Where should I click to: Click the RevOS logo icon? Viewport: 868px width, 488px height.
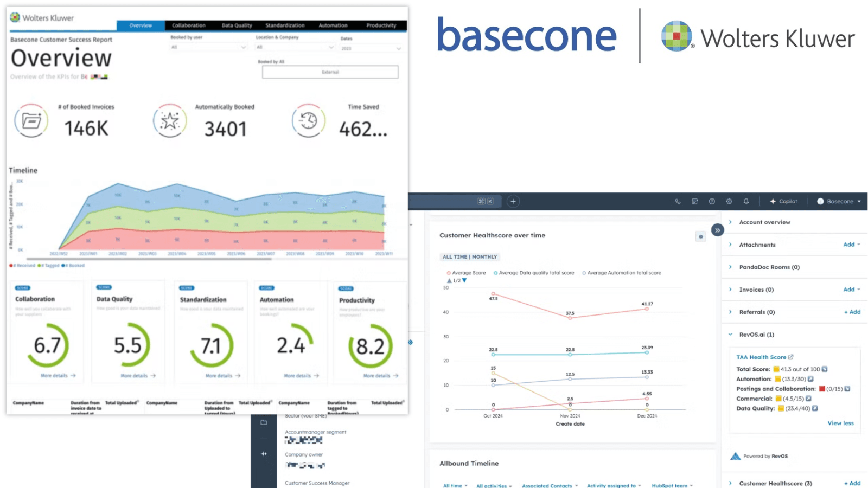tap(736, 456)
